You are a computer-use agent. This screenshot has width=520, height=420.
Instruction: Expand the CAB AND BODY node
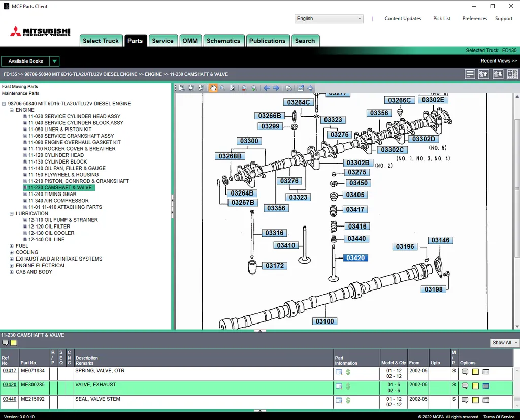click(x=12, y=272)
